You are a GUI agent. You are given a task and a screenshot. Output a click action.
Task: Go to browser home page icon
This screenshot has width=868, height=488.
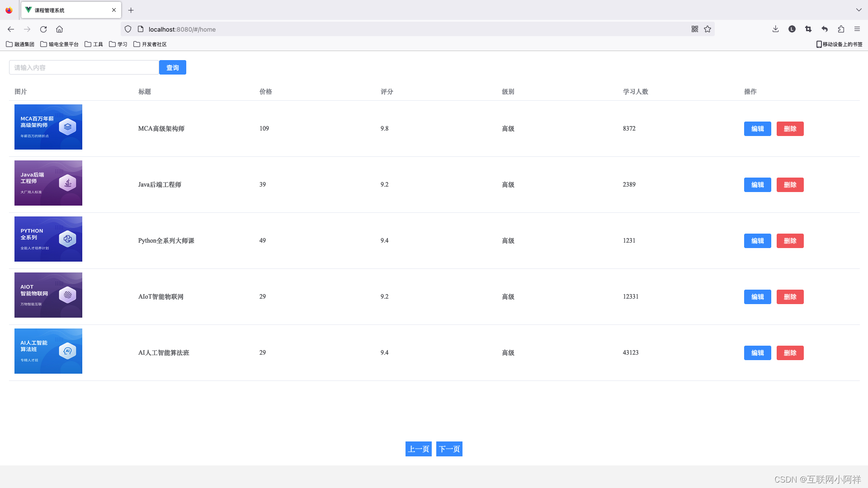point(59,29)
